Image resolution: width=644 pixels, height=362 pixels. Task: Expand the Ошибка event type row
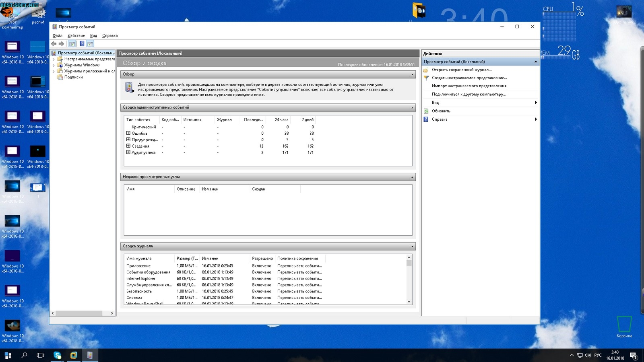pyautogui.click(x=128, y=133)
